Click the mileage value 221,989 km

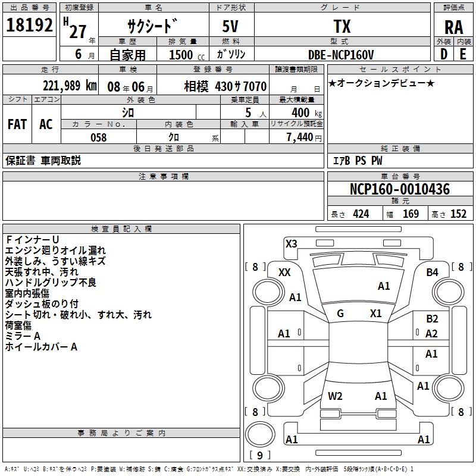click(x=70, y=86)
